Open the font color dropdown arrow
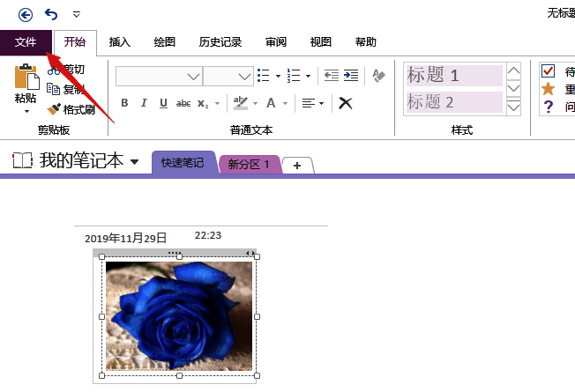This screenshot has width=575, height=392. click(285, 104)
